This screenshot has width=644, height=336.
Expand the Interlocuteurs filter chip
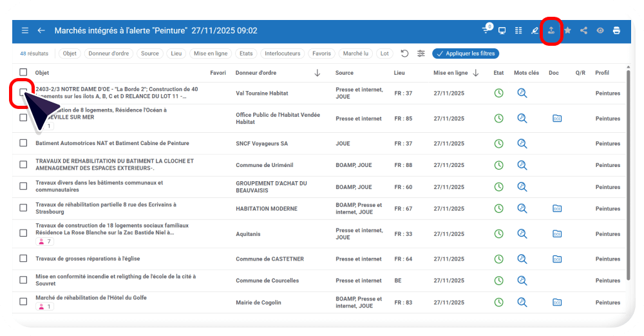point(282,54)
